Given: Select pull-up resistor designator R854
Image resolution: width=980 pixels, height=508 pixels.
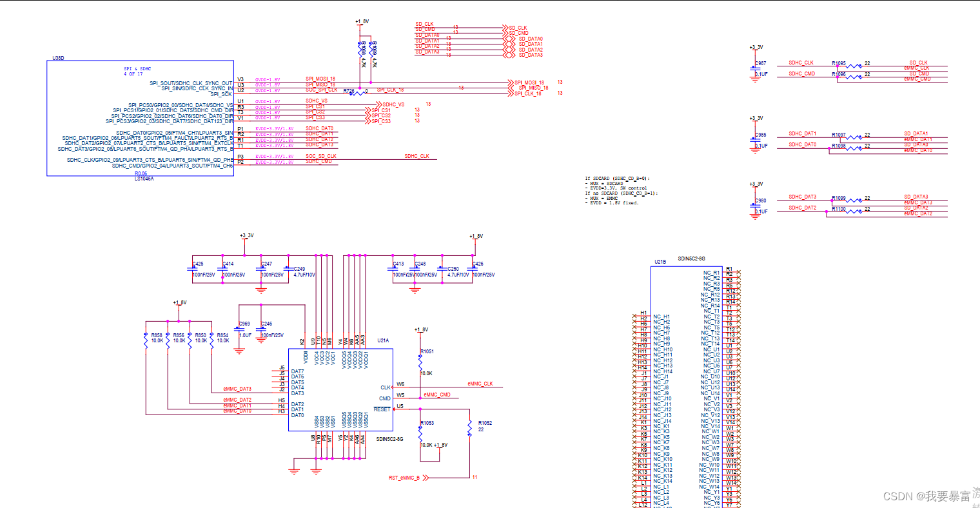Looking at the screenshot, I should [x=222, y=335].
